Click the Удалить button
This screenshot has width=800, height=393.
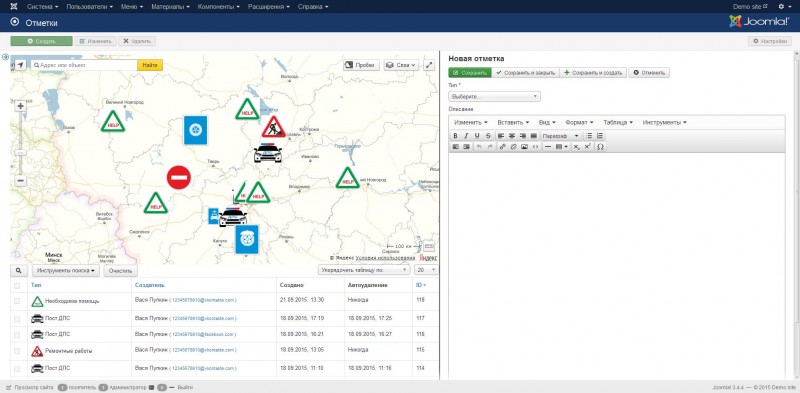[137, 41]
